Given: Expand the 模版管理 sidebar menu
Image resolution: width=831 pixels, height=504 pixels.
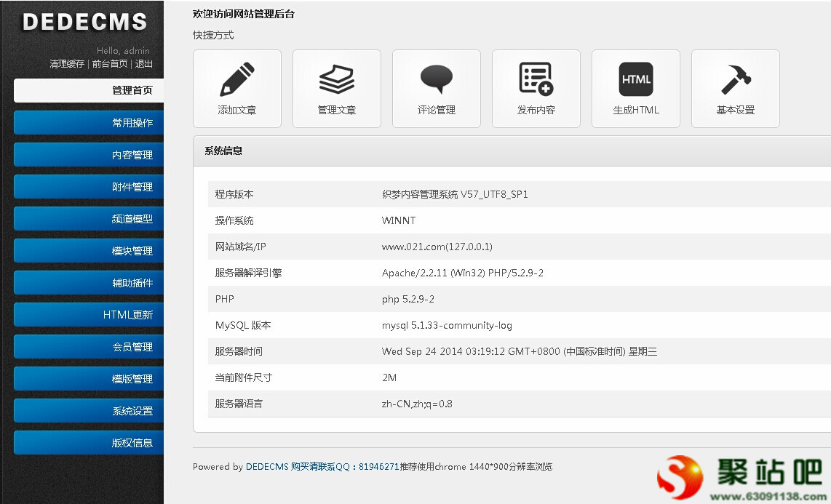Looking at the screenshot, I should click(89, 379).
